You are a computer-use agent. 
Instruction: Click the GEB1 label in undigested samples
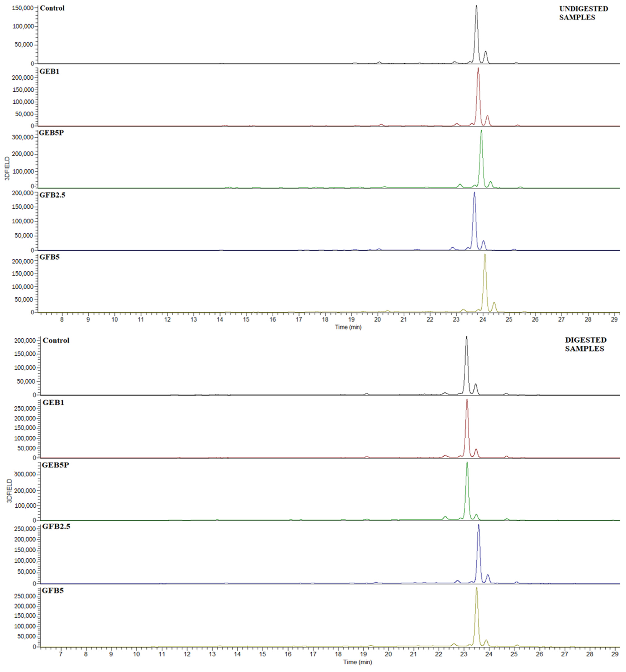click(49, 71)
